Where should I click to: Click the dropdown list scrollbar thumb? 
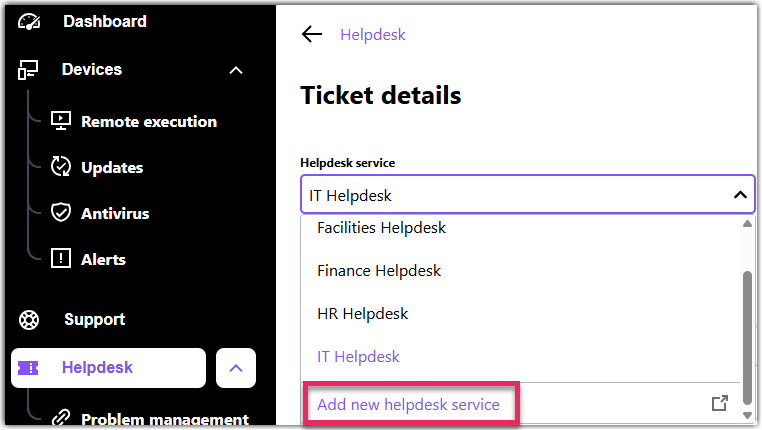pos(747,338)
